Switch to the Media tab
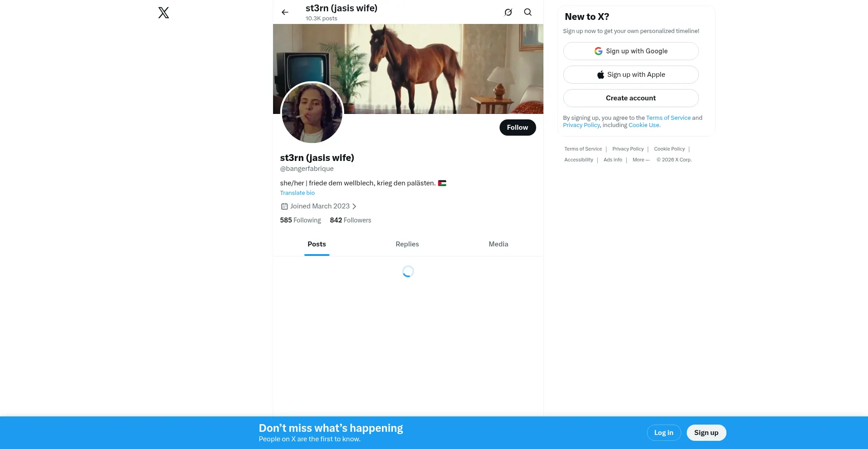Image resolution: width=868 pixels, height=449 pixels. pyautogui.click(x=498, y=244)
